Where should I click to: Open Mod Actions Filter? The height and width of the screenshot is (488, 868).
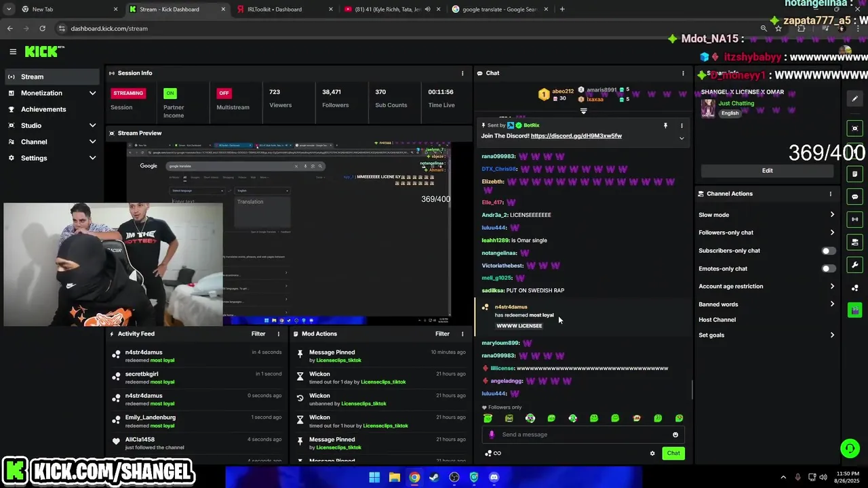442,334
